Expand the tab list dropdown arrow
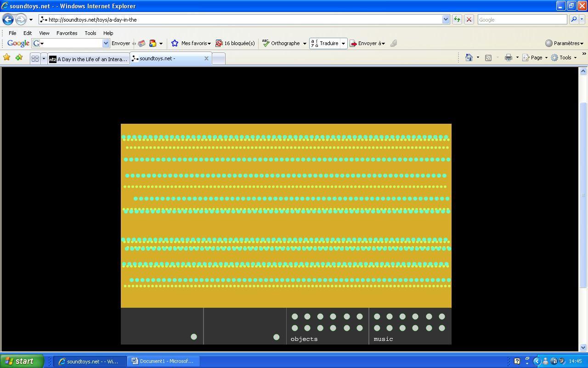 point(44,58)
